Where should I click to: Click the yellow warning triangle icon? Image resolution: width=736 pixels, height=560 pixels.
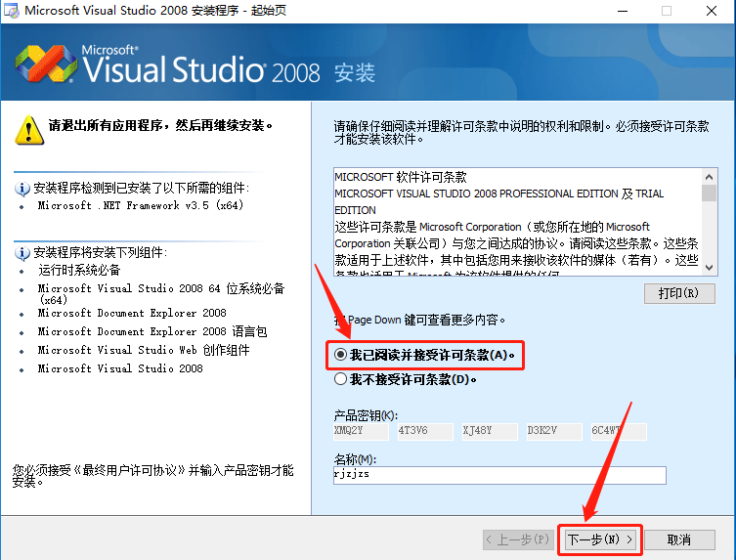coord(29,130)
